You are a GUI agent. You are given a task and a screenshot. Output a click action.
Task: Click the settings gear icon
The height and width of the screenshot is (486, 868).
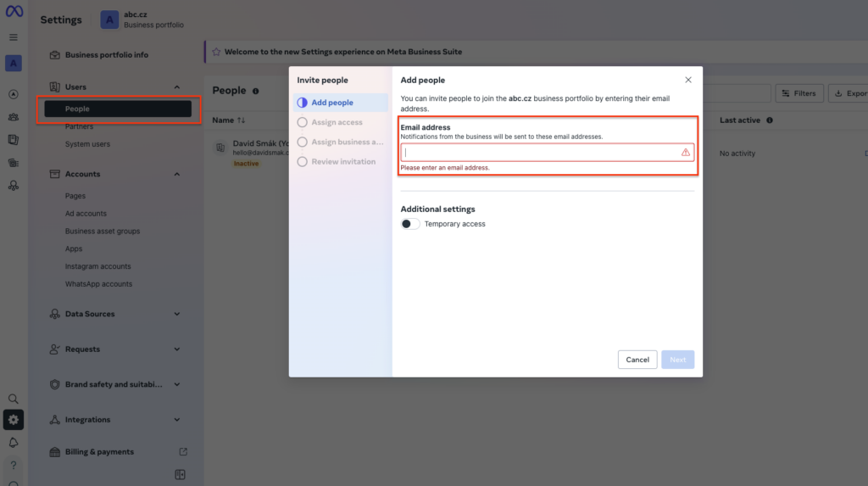pyautogui.click(x=14, y=420)
